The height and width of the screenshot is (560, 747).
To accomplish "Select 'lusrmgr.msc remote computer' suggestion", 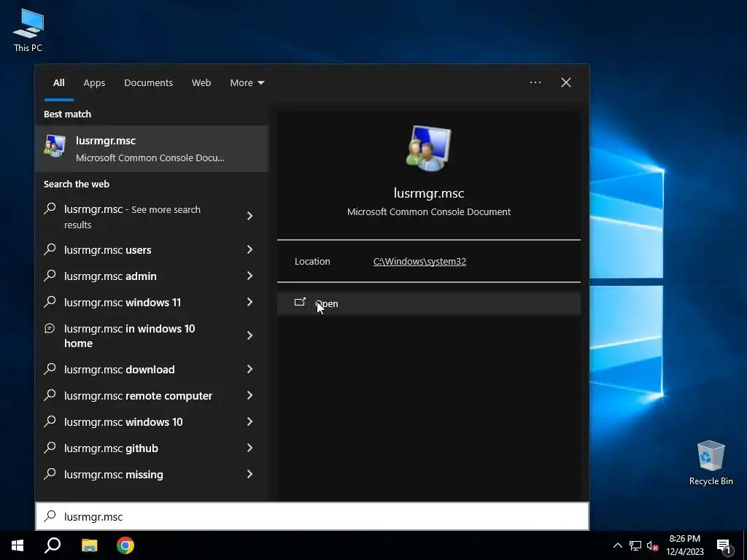I will 152,396.
